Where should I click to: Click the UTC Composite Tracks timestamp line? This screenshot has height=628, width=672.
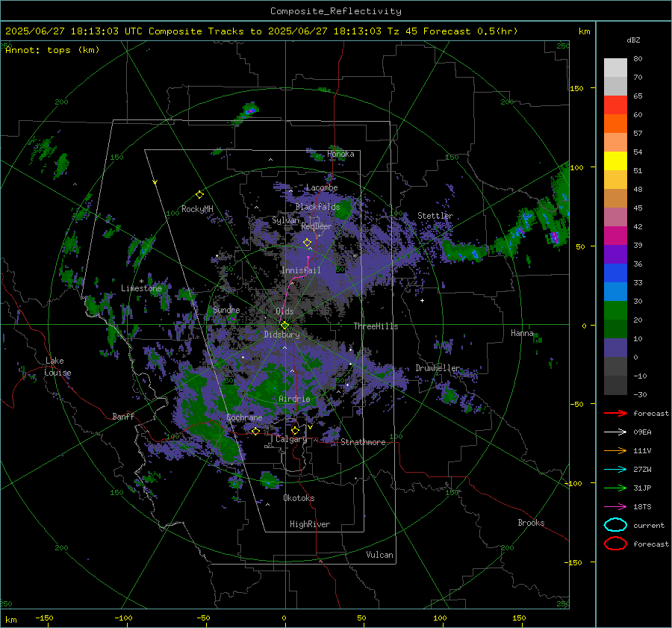coord(261,31)
